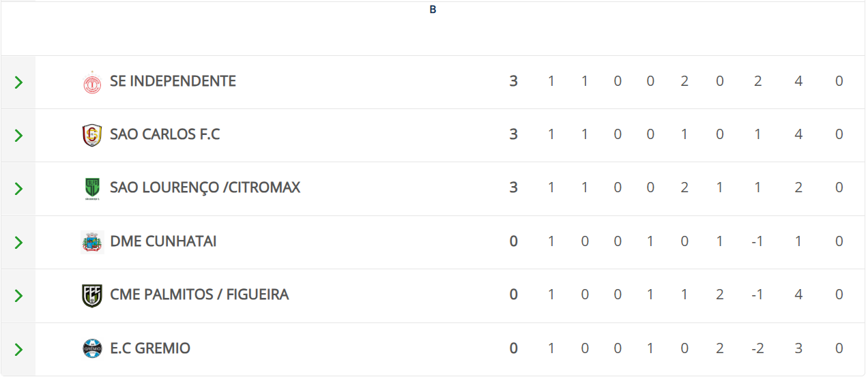This screenshot has width=868, height=377.
Task: Open the CME PALMITOS / FIGUEIRA link
Action: point(199,295)
